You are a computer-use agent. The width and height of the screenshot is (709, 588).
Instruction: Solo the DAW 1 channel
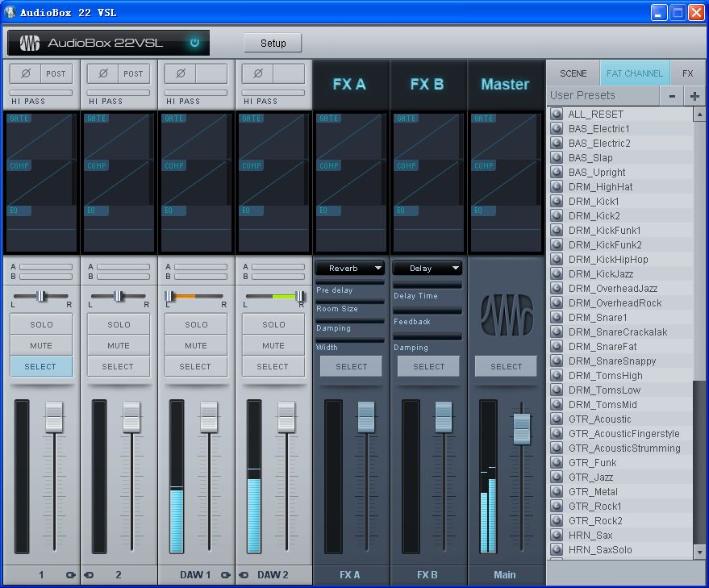(196, 324)
